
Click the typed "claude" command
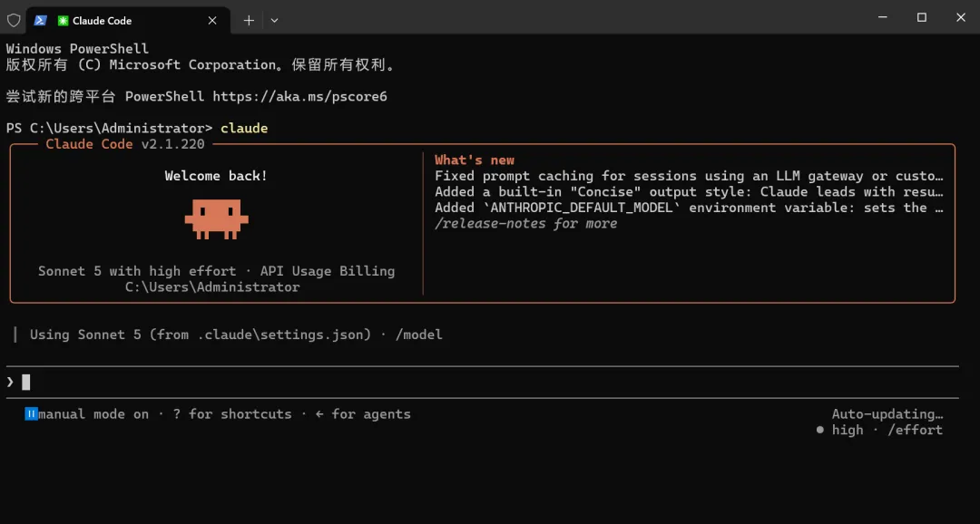point(244,128)
